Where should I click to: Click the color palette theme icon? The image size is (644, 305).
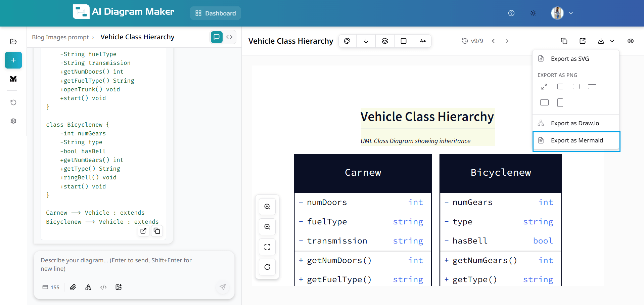347,41
